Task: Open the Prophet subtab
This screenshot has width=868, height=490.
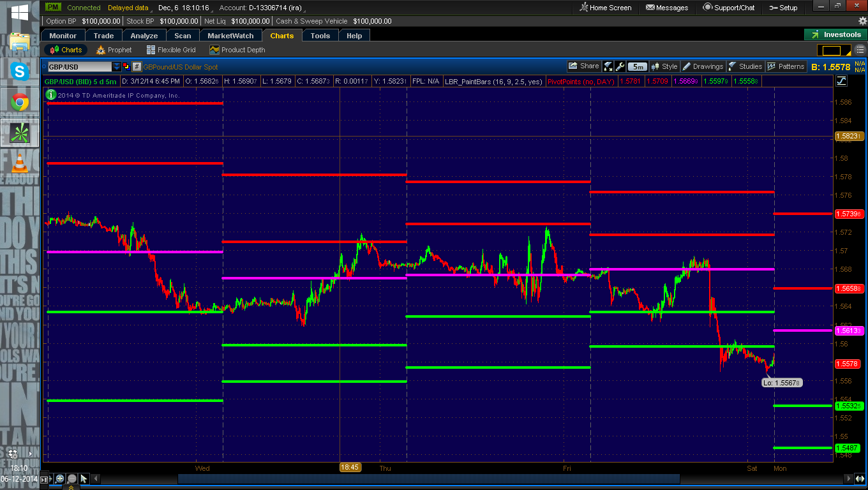Action: pyautogui.click(x=114, y=50)
